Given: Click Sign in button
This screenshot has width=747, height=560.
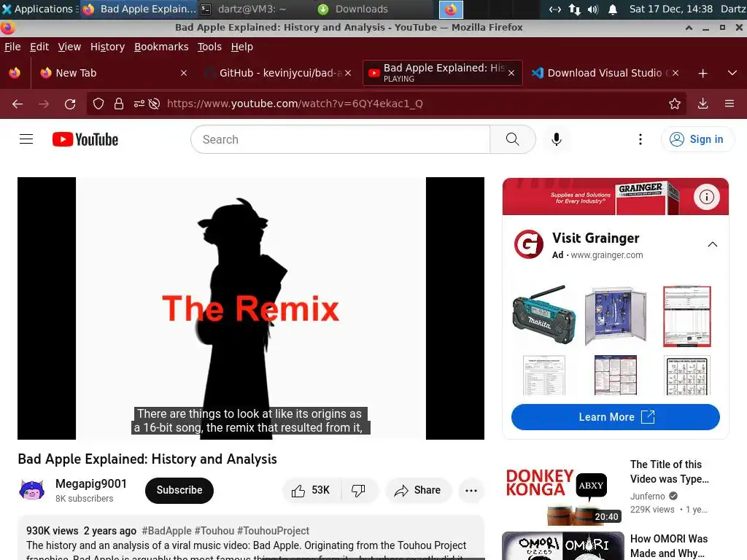Looking at the screenshot, I should point(697,139).
